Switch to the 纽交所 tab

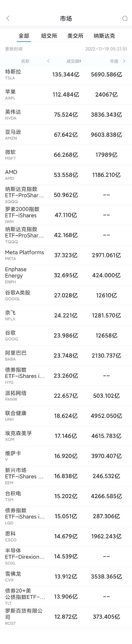(49, 36)
